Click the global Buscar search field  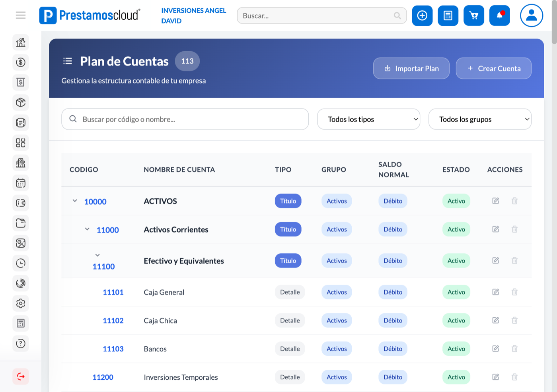(x=322, y=16)
